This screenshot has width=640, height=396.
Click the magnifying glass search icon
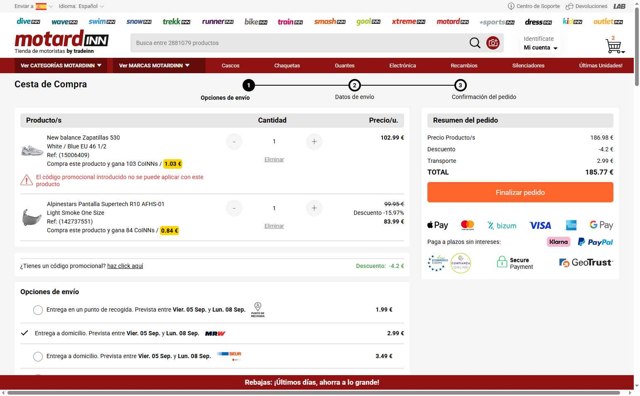point(475,43)
